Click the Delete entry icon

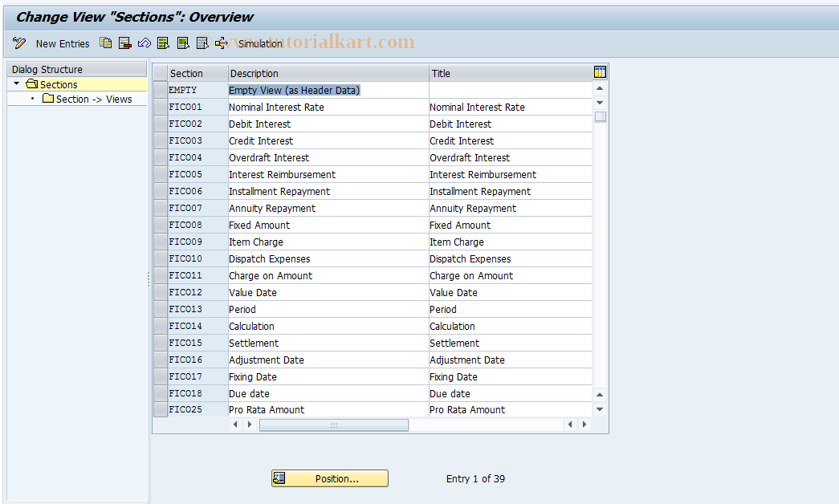click(125, 43)
